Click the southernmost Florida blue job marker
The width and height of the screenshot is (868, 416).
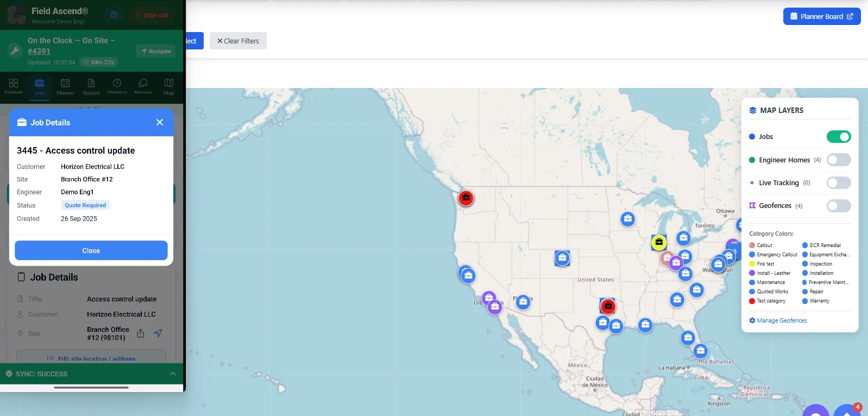click(x=701, y=350)
